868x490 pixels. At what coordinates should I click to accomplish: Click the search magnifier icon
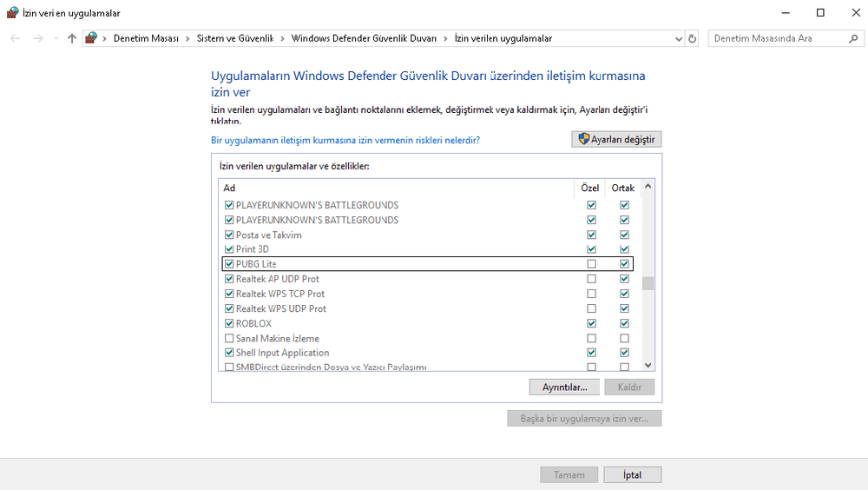tap(853, 38)
